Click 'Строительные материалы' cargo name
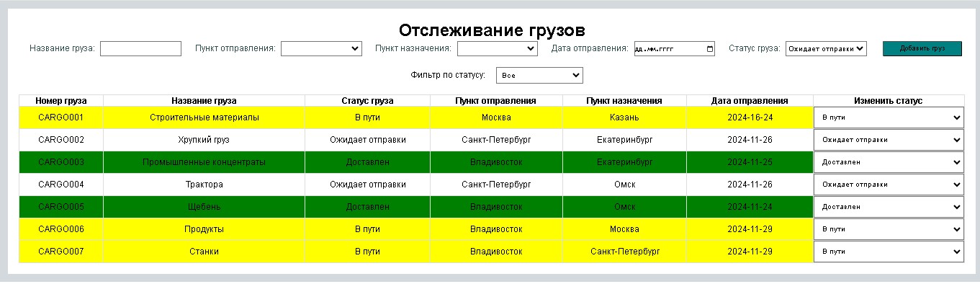The width and height of the screenshot is (980, 284). [x=204, y=117]
